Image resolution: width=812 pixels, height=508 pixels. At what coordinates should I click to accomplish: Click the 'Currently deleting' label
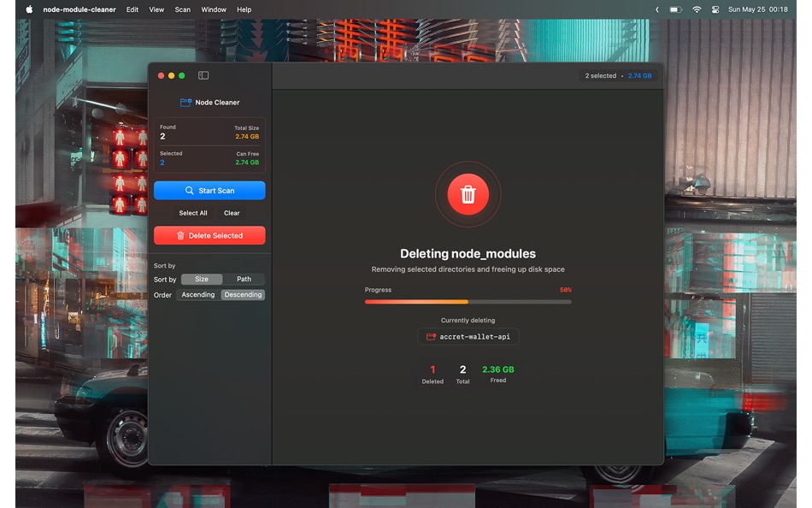(x=468, y=321)
